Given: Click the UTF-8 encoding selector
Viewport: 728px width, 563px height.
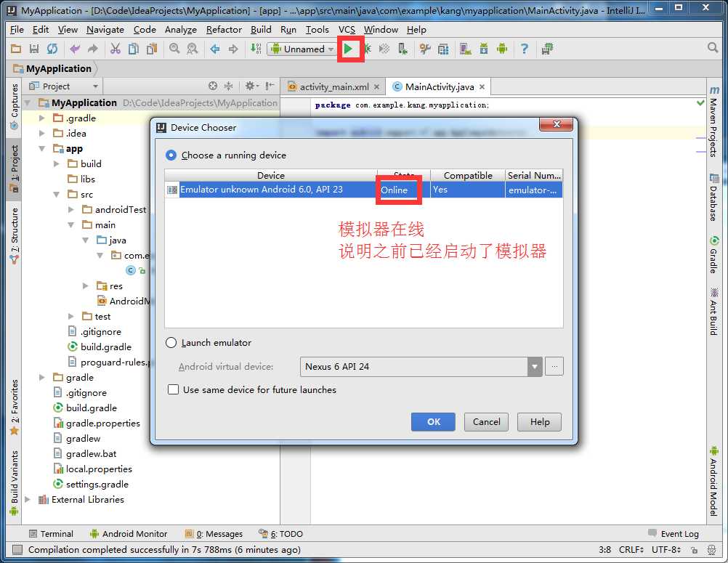Looking at the screenshot, I should coord(666,549).
